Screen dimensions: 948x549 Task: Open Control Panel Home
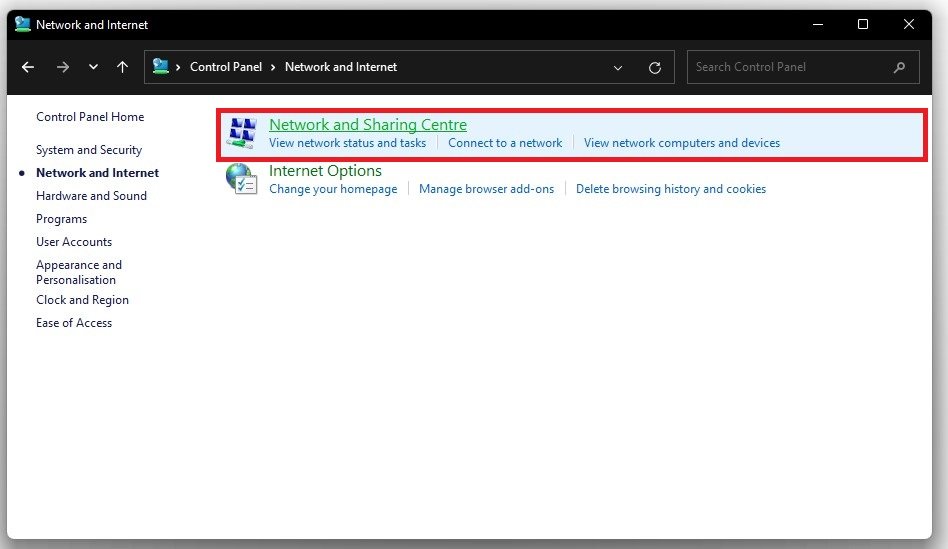[90, 117]
